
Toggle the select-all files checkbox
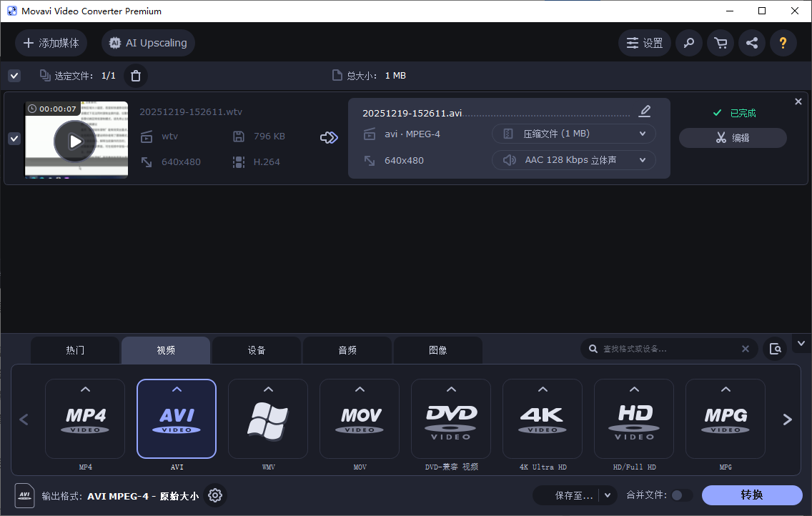[14, 75]
